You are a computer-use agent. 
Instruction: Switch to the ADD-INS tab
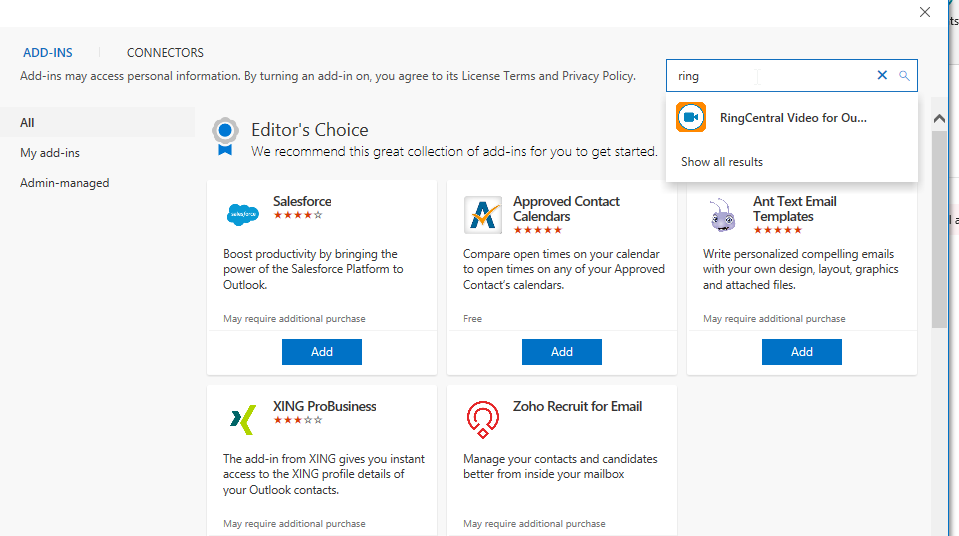point(48,53)
